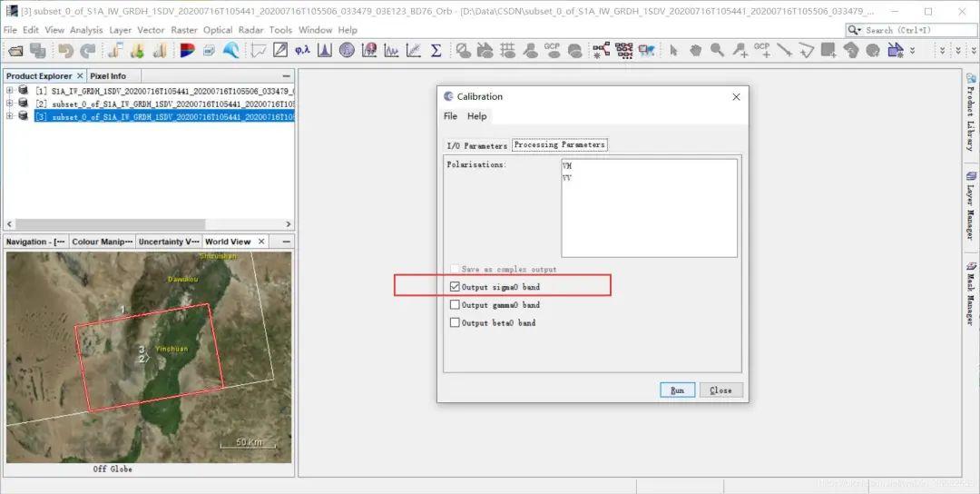Enable Output beta0 band checkbox
Viewport: 980px width, 494px height.
[x=455, y=323]
